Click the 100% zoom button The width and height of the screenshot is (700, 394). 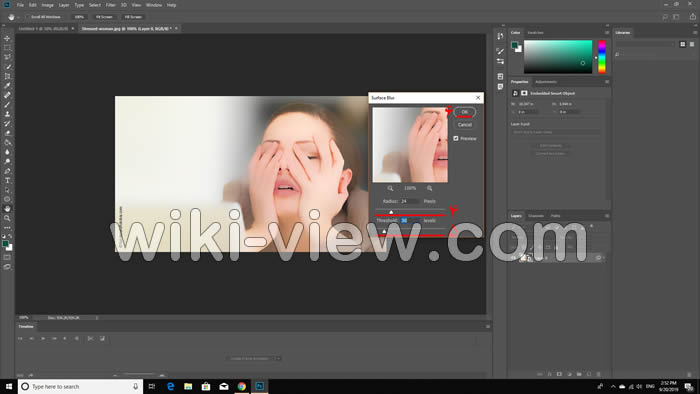point(79,17)
